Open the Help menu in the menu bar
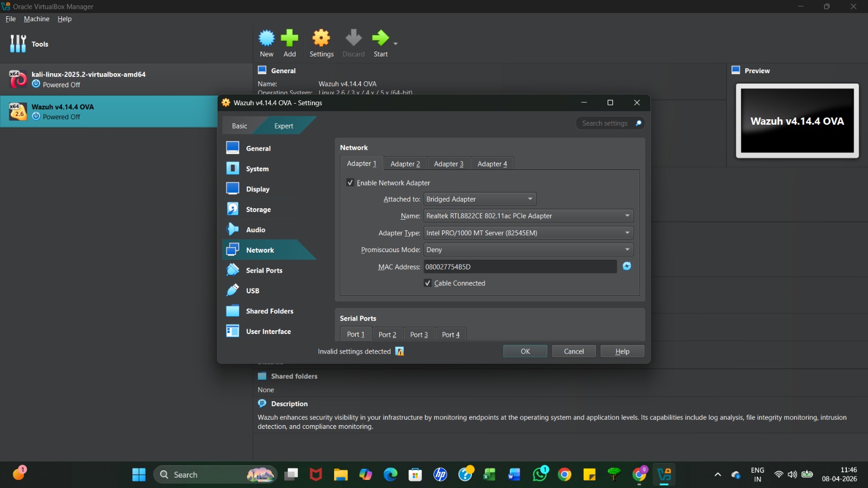The height and width of the screenshot is (488, 868). [x=65, y=19]
